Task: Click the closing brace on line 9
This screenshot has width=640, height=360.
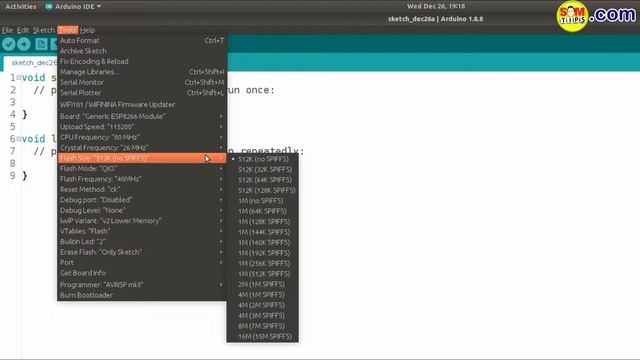Action: click(x=24, y=176)
